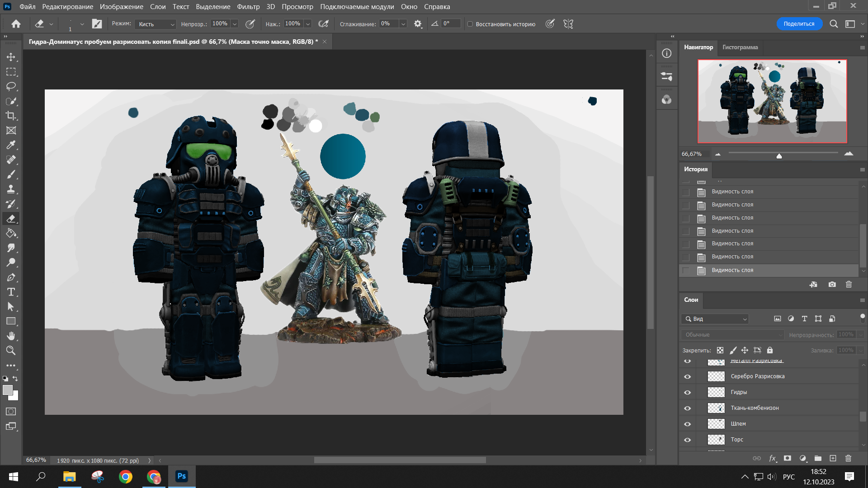This screenshot has width=868, height=488.
Task: Hide the Торс layer
Action: tap(687, 440)
